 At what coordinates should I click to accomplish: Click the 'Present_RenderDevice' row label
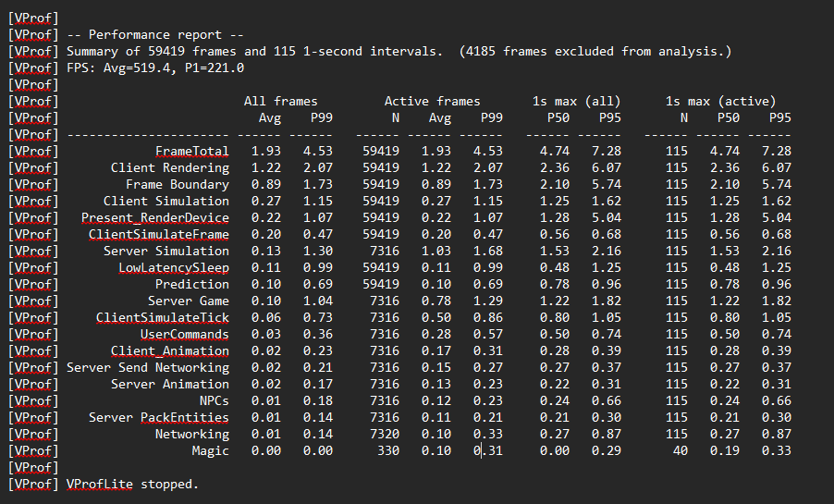coord(154,217)
